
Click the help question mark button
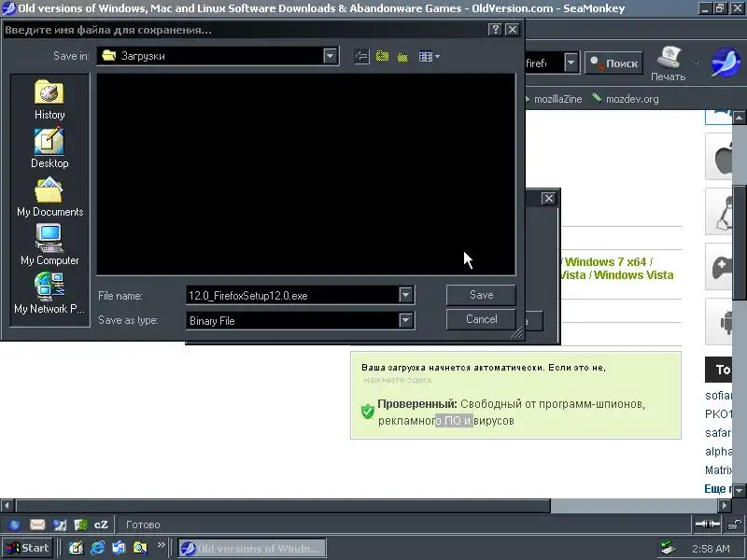pos(496,30)
